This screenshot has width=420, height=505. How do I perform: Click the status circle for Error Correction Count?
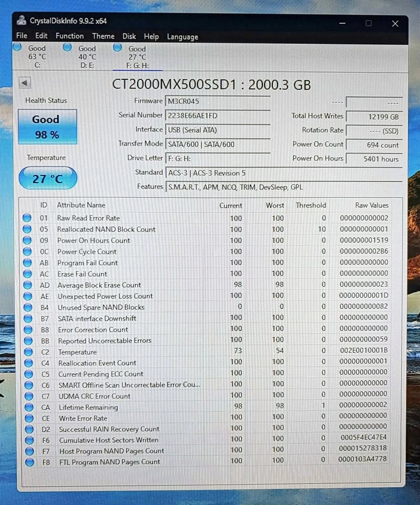pos(28,329)
